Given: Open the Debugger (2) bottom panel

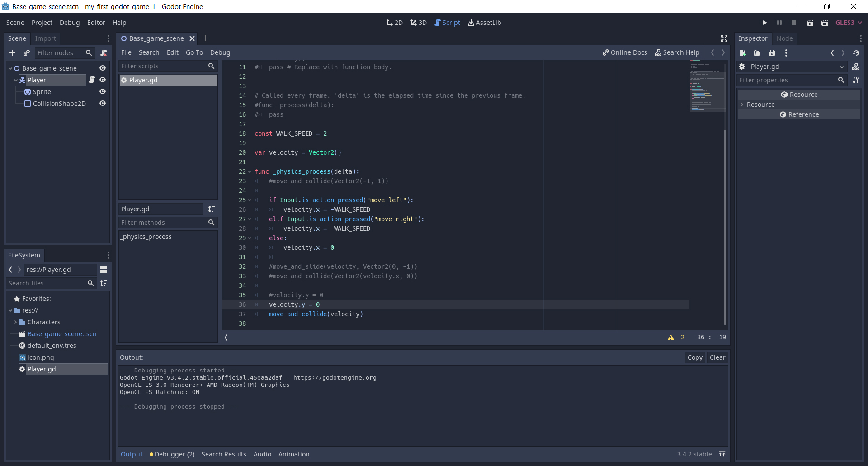Looking at the screenshot, I should point(172,454).
